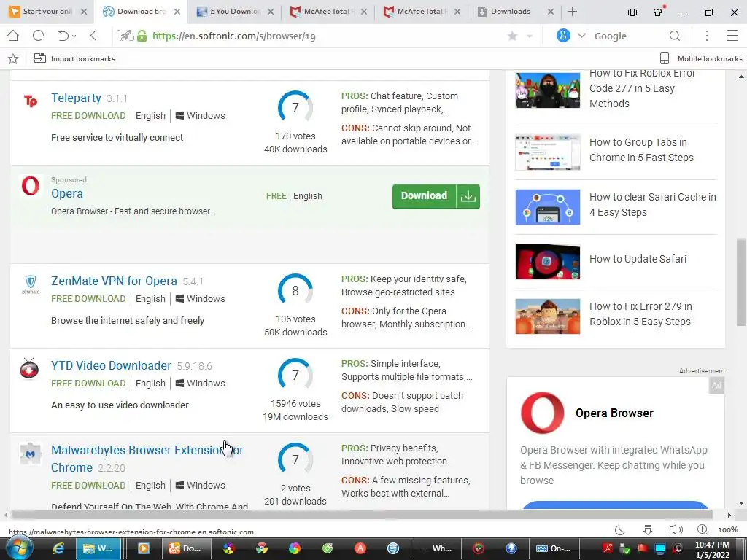Viewport: 747px width, 560px height.
Task: Go back using the left chevron icon
Action: pyautogui.click(x=93, y=36)
